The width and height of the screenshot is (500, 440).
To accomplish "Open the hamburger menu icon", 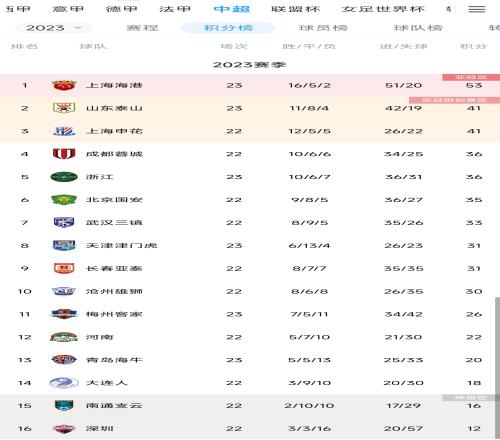I will tap(477, 9).
